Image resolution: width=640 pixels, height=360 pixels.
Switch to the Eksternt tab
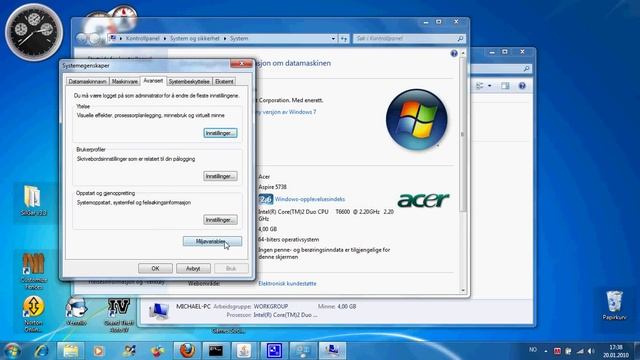pyautogui.click(x=224, y=82)
